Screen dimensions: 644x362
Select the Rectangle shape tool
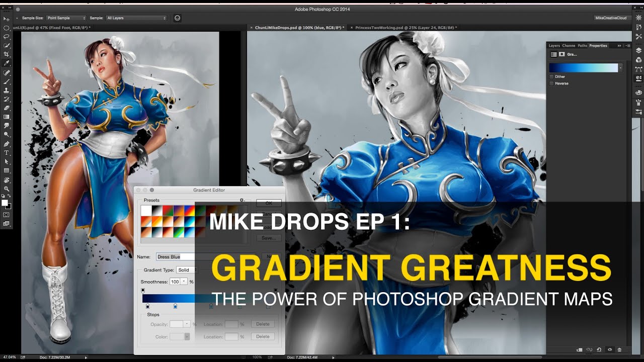(x=7, y=170)
